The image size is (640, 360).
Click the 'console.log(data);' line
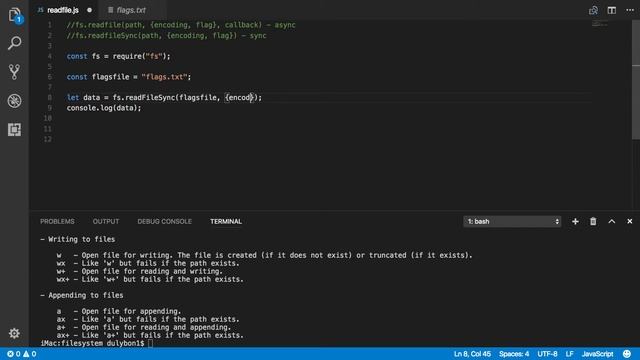click(x=104, y=108)
